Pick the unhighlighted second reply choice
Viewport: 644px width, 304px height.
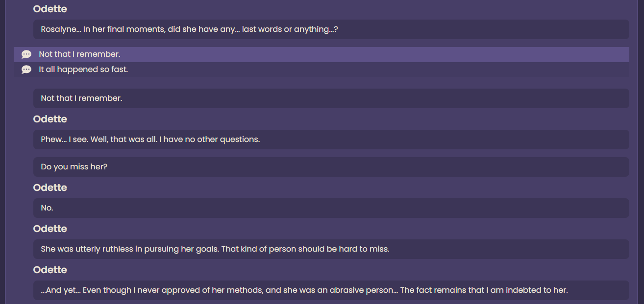click(x=322, y=70)
